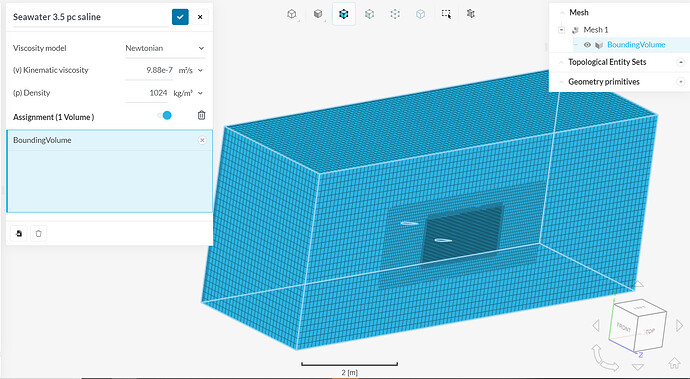
Task: Click the round button beside Geometry primitives
Action: (681, 82)
